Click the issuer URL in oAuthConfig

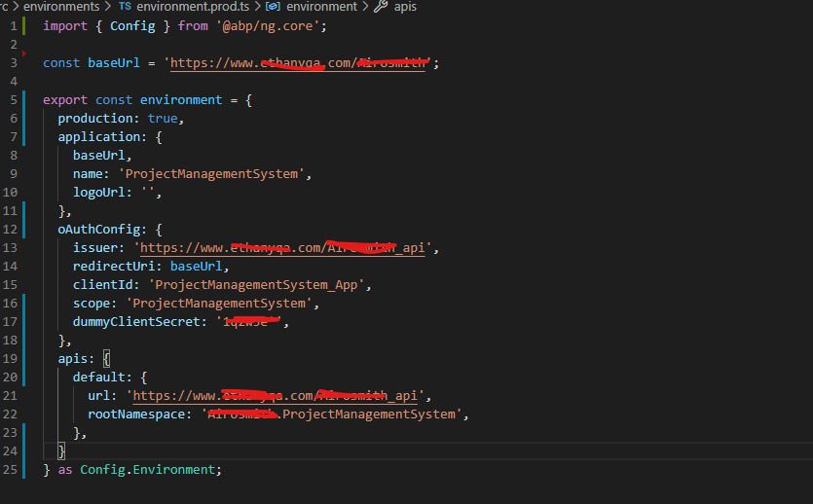[284, 248]
